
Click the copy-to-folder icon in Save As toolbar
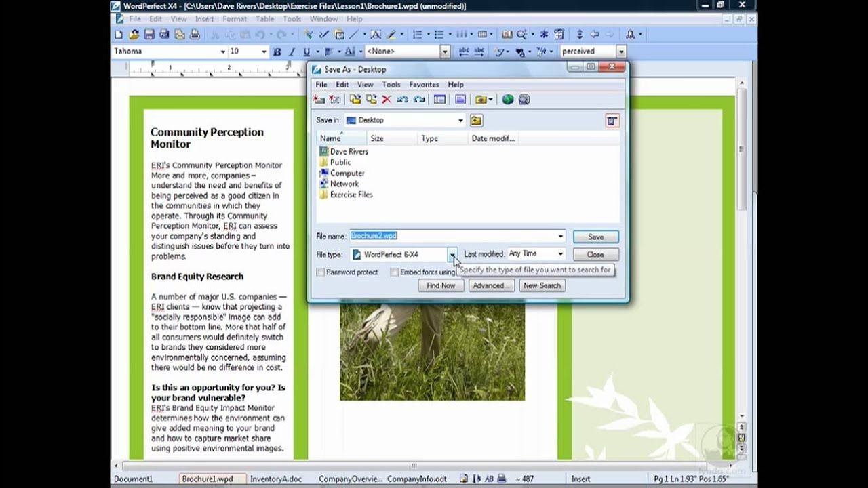pyautogui.click(x=355, y=100)
